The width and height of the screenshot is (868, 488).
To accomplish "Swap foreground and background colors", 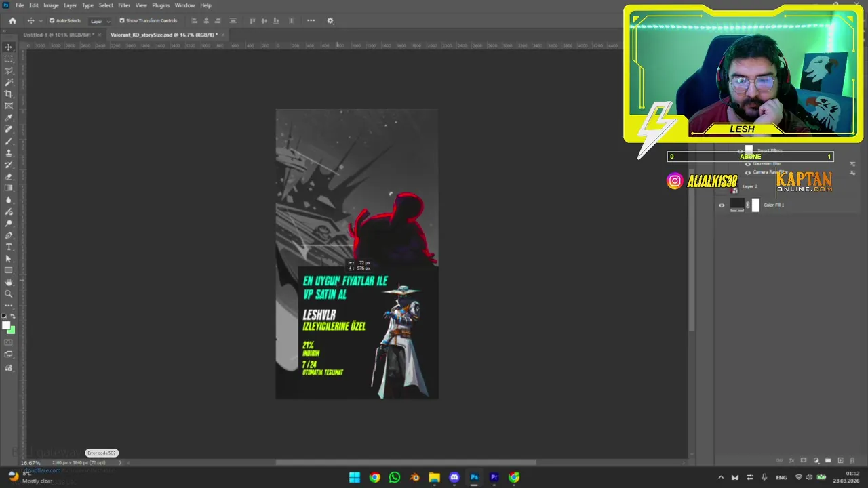I will point(13,316).
